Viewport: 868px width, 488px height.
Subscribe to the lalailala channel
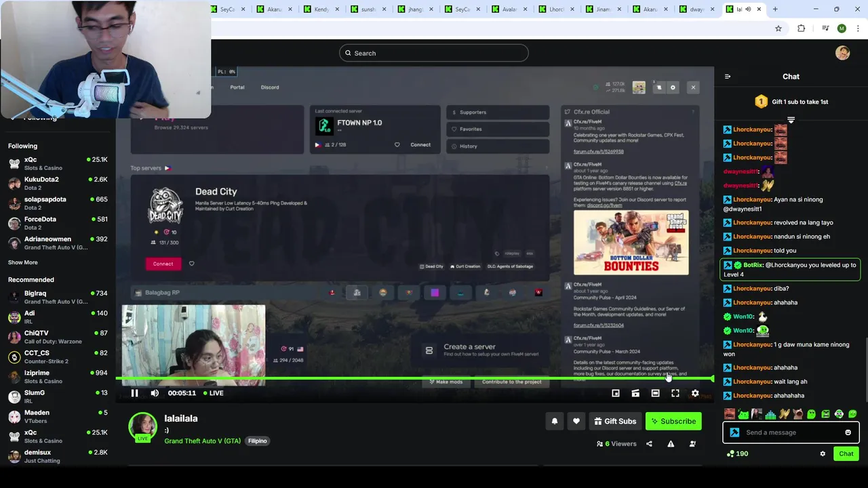673,421
